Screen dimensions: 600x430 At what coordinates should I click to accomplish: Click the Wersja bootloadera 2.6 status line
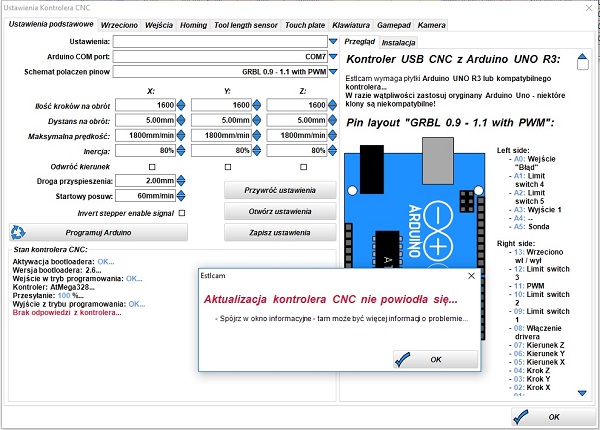coord(57,270)
